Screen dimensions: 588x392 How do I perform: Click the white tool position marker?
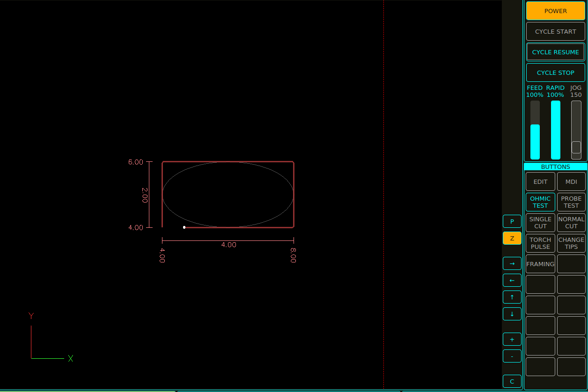(x=184, y=227)
